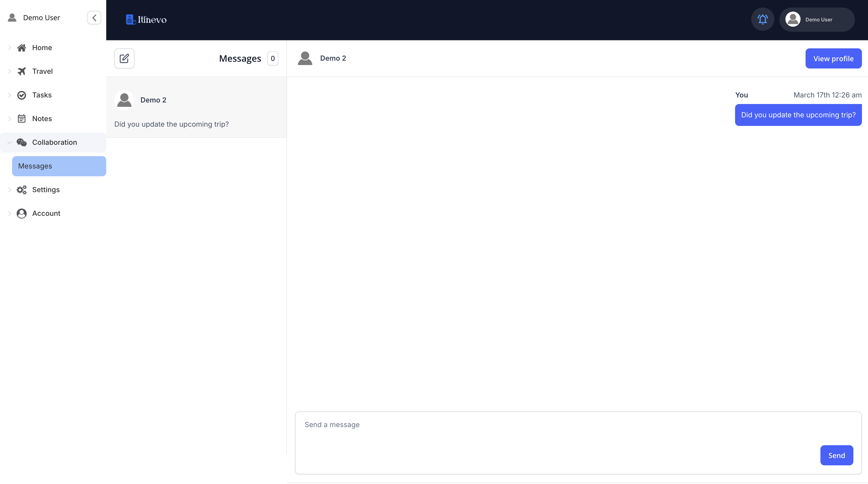Click the notification bell icon
The image size is (868, 484).
click(763, 19)
